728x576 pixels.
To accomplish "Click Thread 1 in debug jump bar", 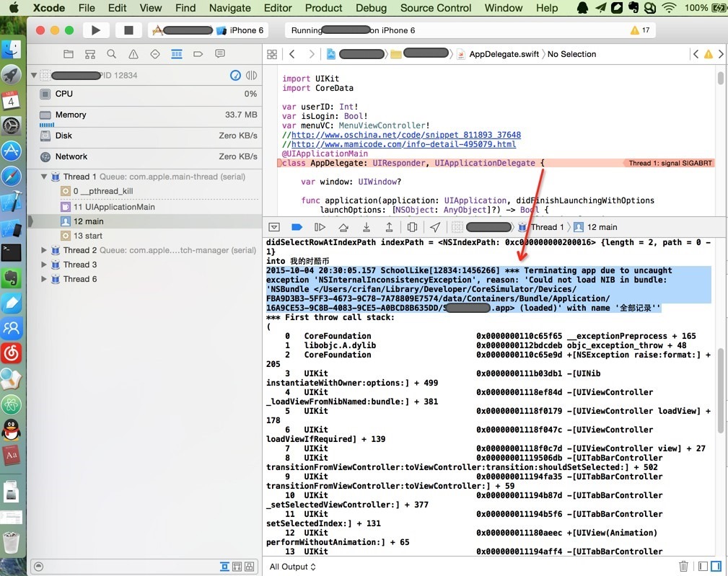I will [541, 227].
